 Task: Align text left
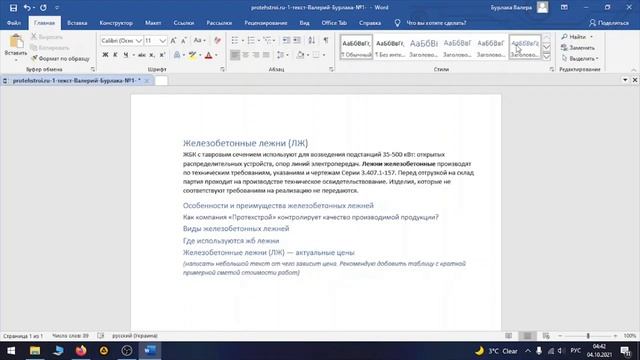tap(235, 55)
